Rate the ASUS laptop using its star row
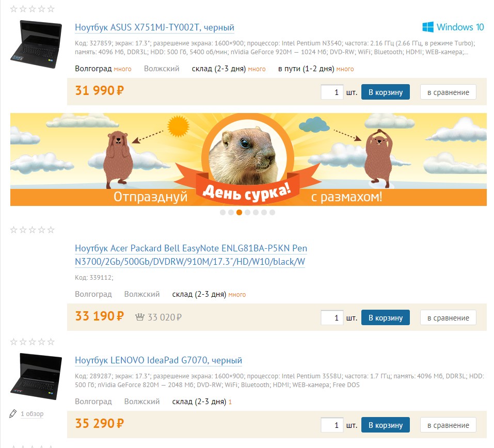Image resolution: width=494 pixels, height=448 pixels. click(x=32, y=9)
